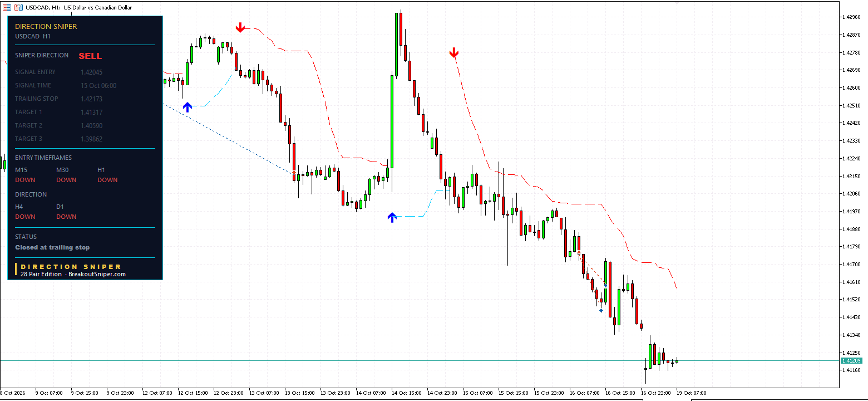This screenshot has width=868, height=401.
Task: Click the DOWN status under M15
Action: click(25, 180)
